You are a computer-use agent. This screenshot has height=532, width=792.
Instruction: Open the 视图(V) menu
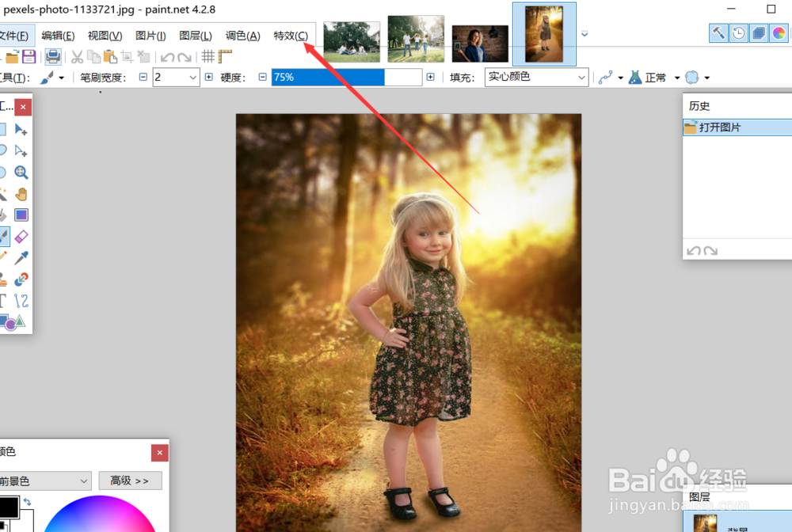tap(105, 36)
